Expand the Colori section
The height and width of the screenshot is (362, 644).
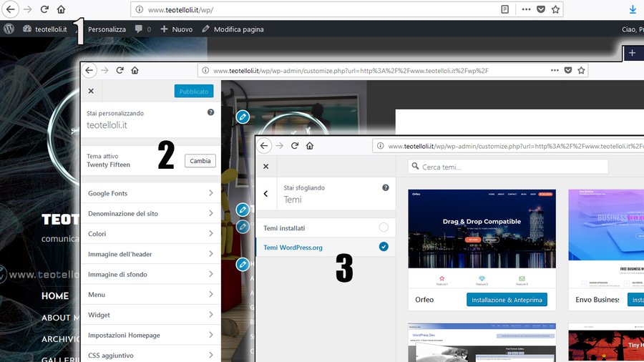pos(150,233)
